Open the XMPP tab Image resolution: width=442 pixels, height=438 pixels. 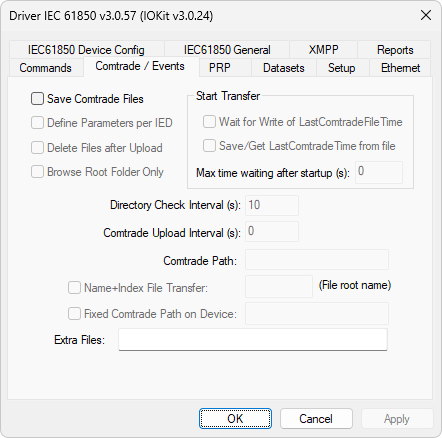tap(323, 50)
